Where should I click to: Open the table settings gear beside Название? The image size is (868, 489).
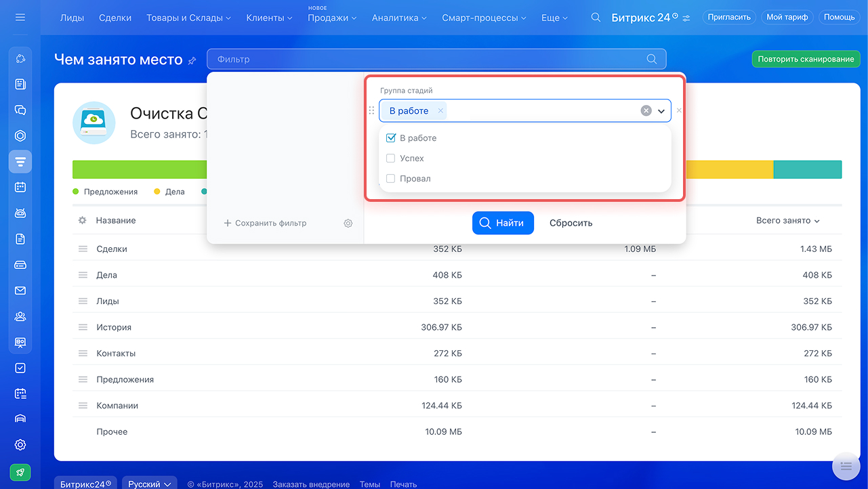click(x=83, y=220)
